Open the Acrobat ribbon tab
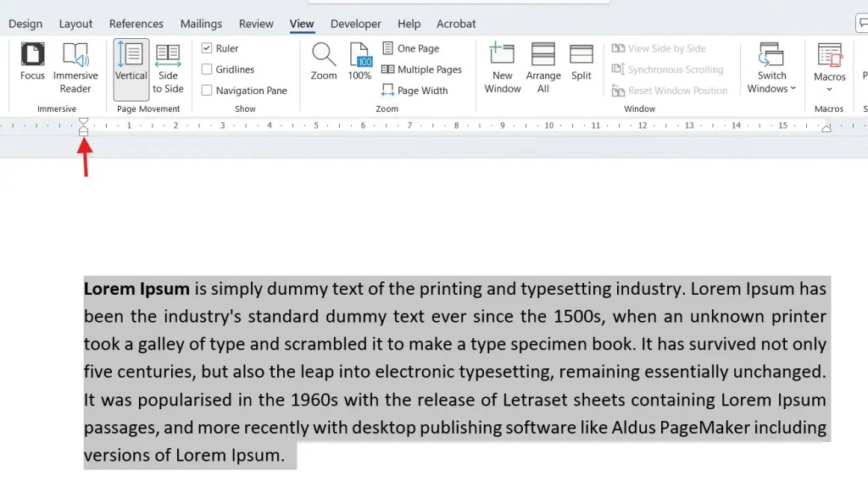The height and width of the screenshot is (498, 868). click(x=456, y=23)
